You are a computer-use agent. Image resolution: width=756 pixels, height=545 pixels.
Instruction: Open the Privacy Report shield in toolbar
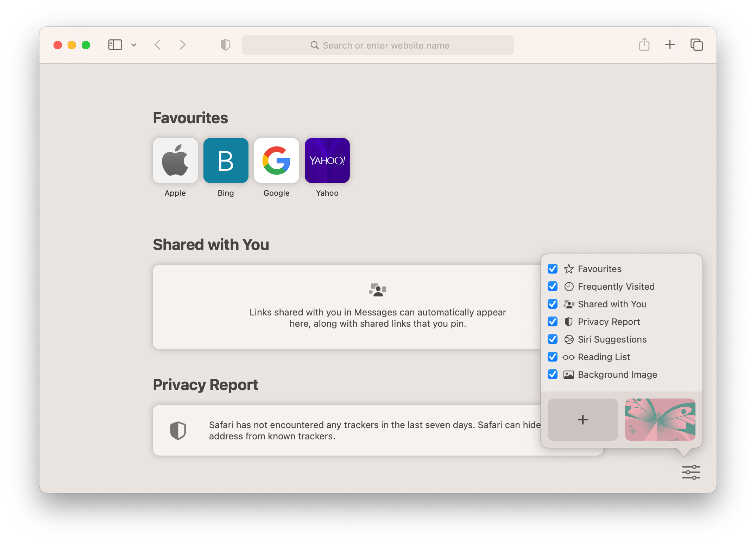point(225,45)
